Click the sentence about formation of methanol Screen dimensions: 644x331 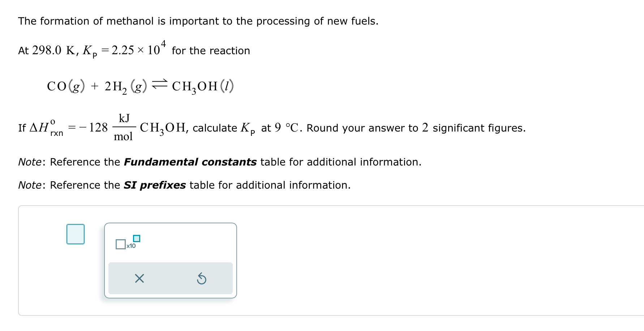point(198,21)
